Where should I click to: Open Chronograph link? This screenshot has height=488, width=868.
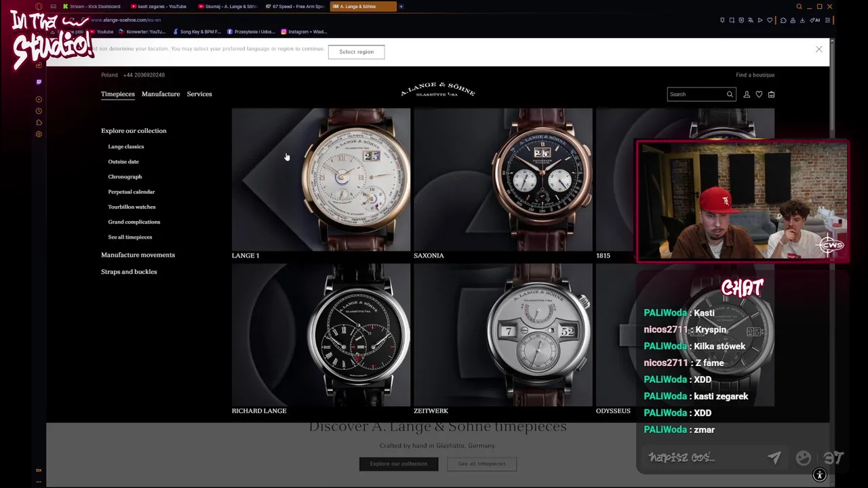pyautogui.click(x=125, y=176)
